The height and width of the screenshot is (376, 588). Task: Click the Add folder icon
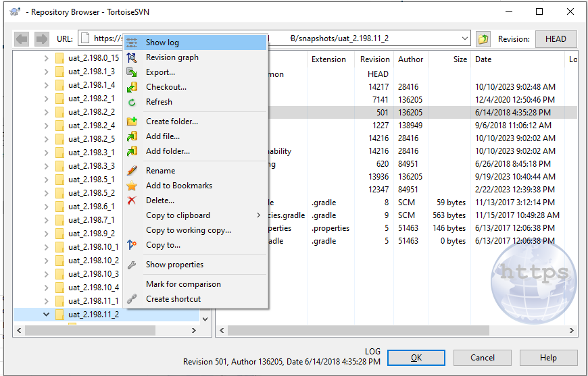pyautogui.click(x=132, y=151)
